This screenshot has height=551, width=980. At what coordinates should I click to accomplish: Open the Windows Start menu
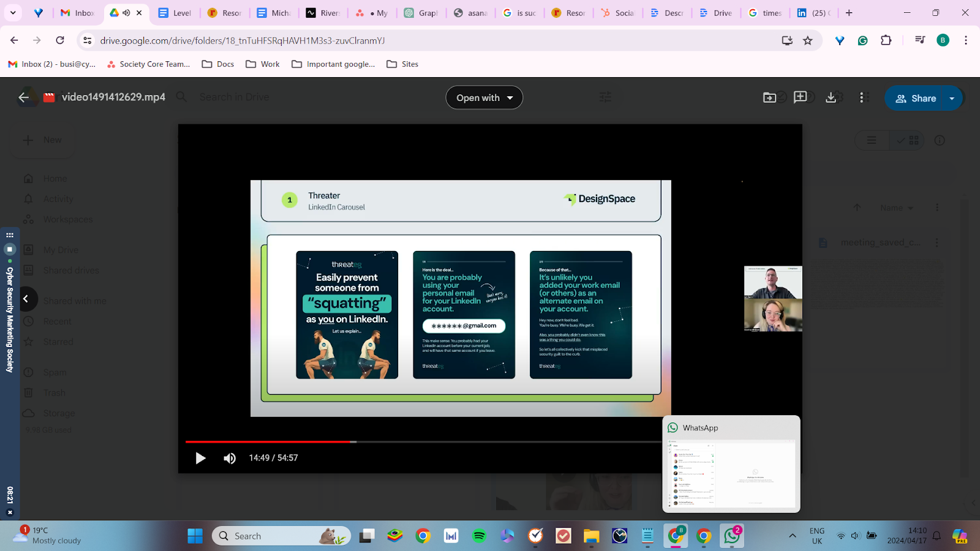(195, 536)
